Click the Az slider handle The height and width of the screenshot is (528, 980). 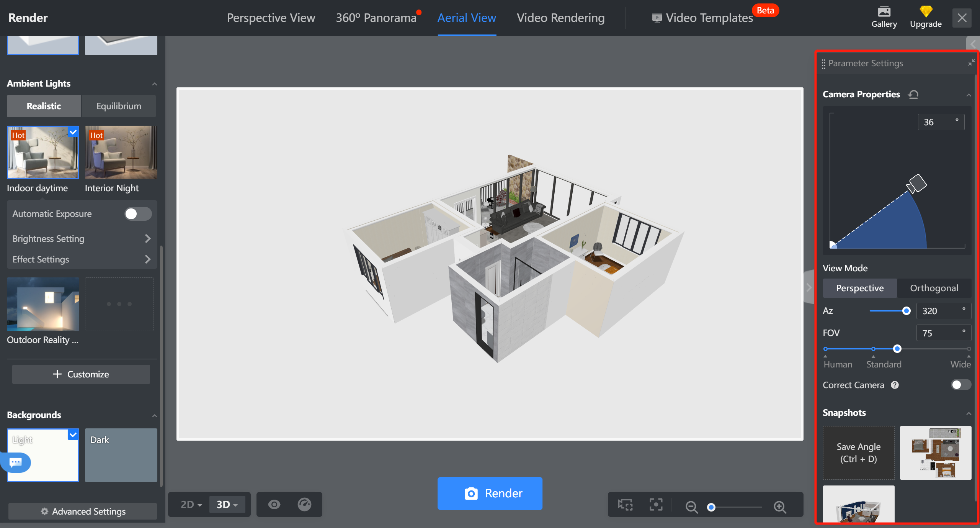pos(906,311)
